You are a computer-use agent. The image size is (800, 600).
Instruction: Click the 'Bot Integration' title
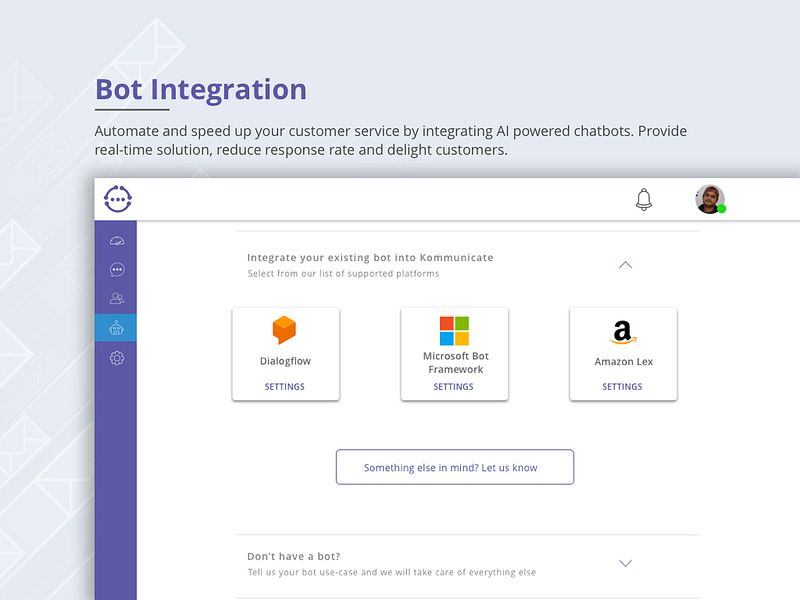coord(201,89)
